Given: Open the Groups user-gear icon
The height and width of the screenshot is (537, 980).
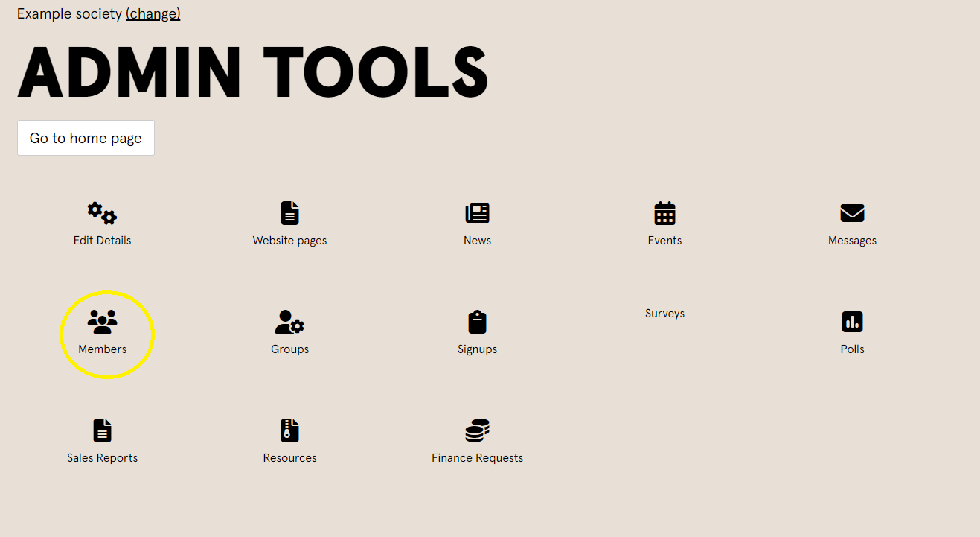Looking at the screenshot, I should [289, 322].
